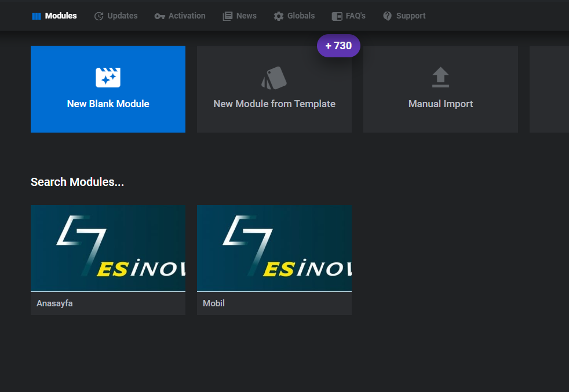Open the Updates tab
Screen dimensions: 569x392
tap(116, 16)
